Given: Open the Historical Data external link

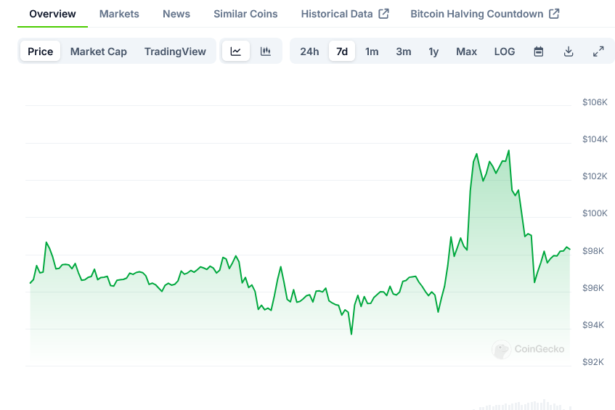Looking at the screenshot, I should pyautogui.click(x=344, y=14).
